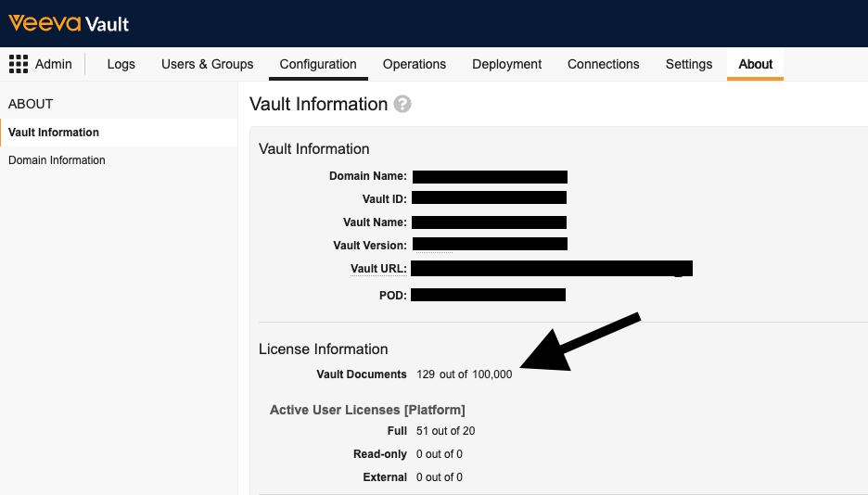The image size is (868, 495).
Task: Click the Vault Information help question mark icon
Action: pos(402,104)
